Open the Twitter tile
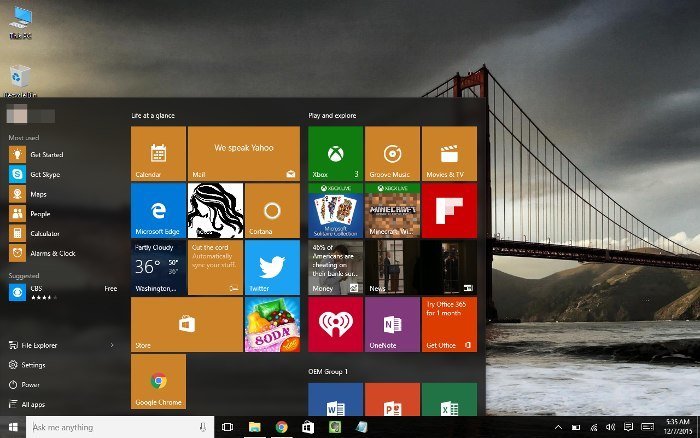The image size is (700, 438). pyautogui.click(x=272, y=267)
